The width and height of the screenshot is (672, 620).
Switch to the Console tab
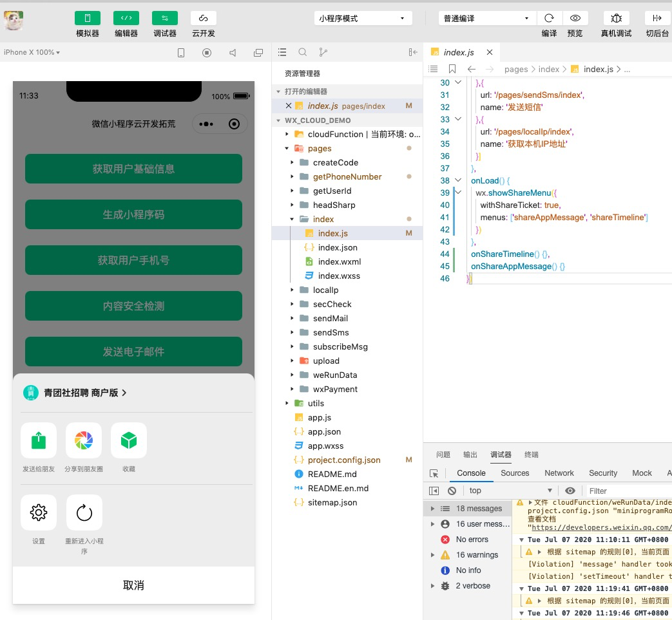471,473
